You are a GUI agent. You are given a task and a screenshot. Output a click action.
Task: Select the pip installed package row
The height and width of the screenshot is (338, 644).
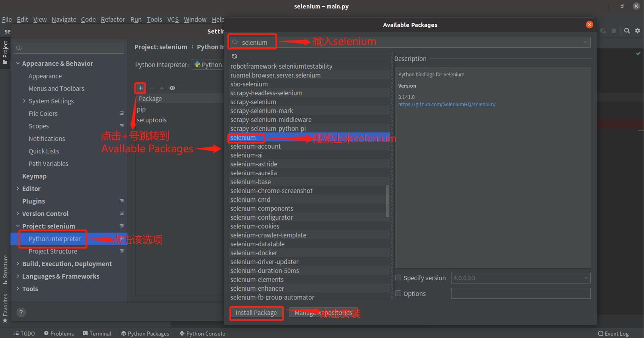coord(180,109)
